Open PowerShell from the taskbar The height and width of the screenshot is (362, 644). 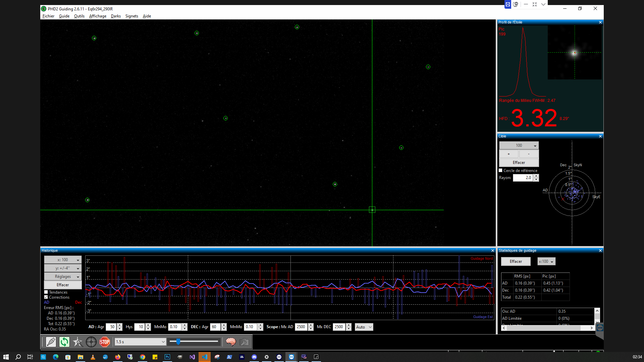click(x=229, y=357)
